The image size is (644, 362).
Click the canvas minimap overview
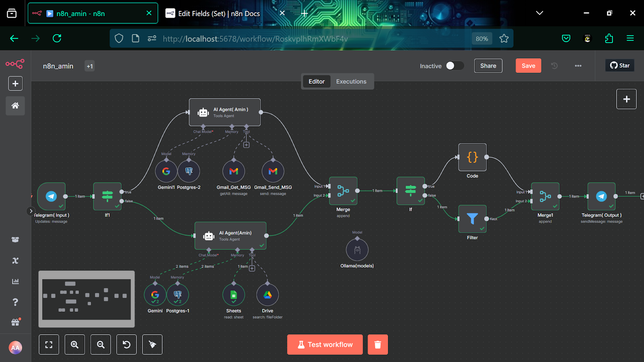click(x=87, y=299)
